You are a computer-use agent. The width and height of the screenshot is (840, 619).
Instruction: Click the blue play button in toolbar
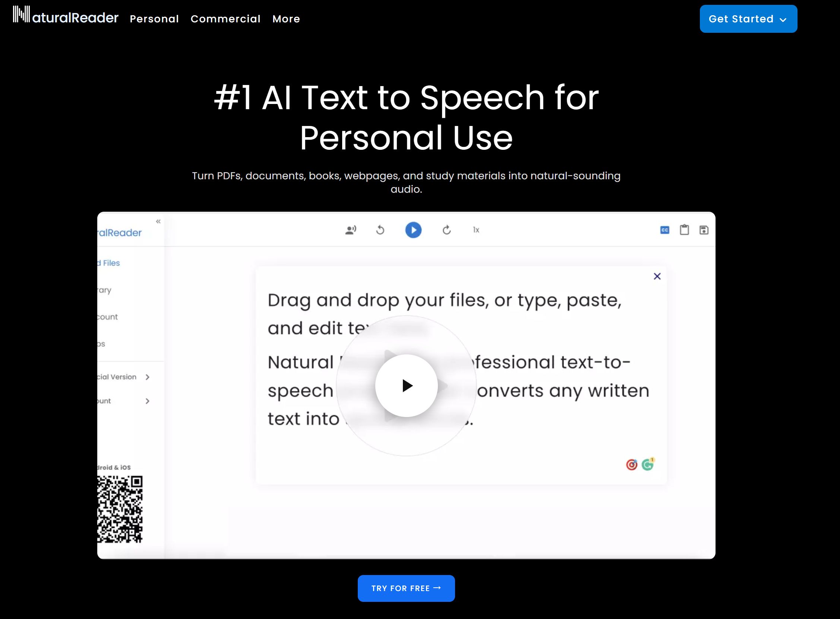pos(413,230)
